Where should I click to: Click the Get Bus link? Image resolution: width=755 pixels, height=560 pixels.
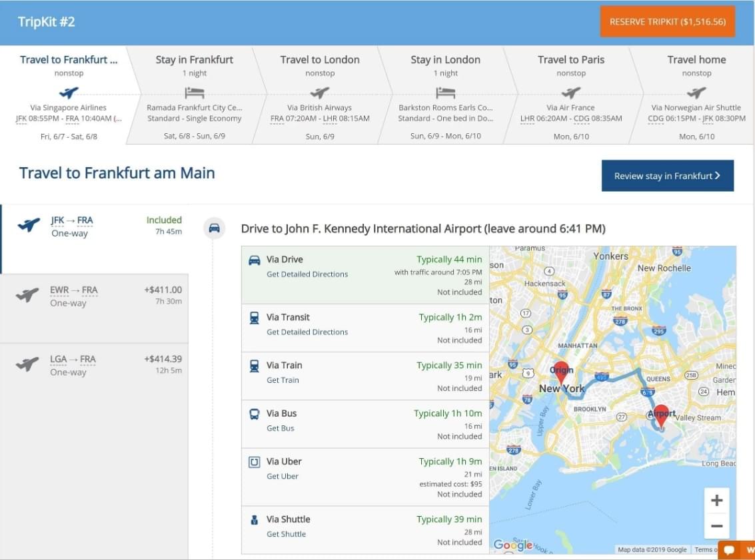(281, 428)
